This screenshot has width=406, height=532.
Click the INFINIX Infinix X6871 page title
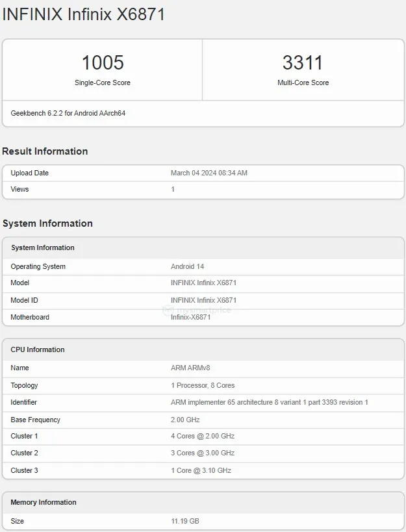[x=84, y=14]
